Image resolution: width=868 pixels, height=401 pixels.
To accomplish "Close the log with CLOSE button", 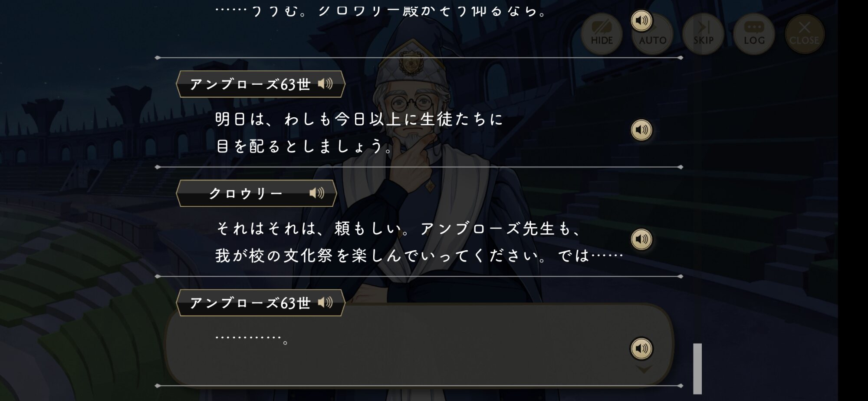I will [x=804, y=33].
